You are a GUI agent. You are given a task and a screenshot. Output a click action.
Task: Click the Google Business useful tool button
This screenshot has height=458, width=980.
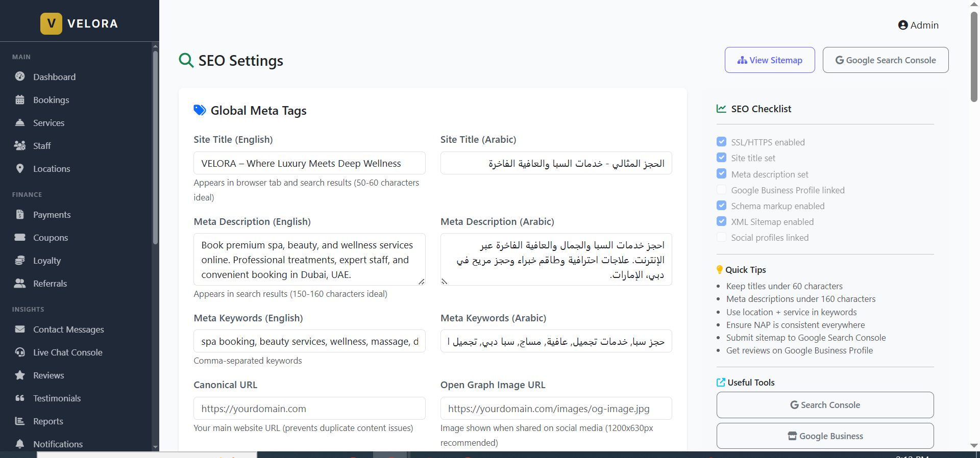[x=825, y=436]
